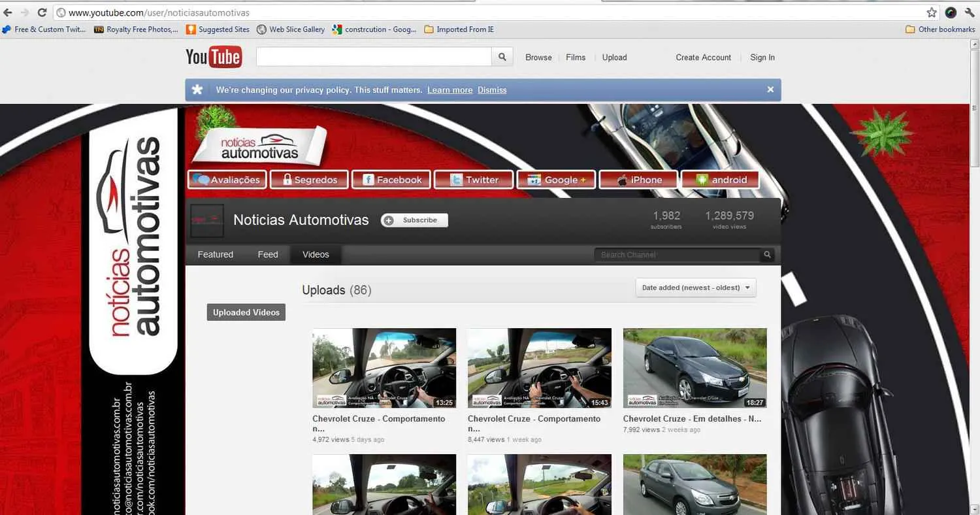Reload the page with the refresh icon
Screen dimensions: 980x515
click(x=42, y=12)
